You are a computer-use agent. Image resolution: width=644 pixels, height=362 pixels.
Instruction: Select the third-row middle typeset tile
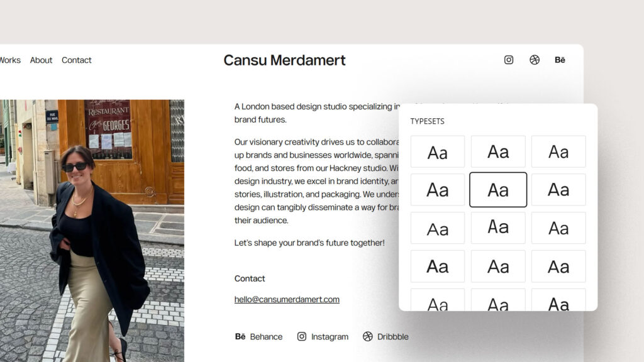pyautogui.click(x=498, y=228)
